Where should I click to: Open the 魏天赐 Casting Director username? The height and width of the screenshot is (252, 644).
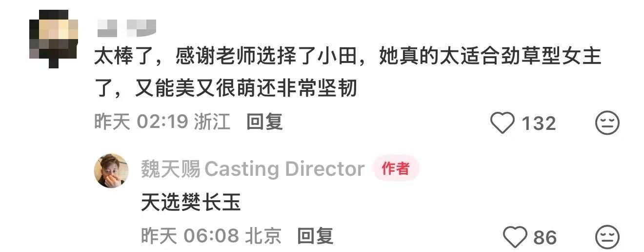[x=253, y=169]
